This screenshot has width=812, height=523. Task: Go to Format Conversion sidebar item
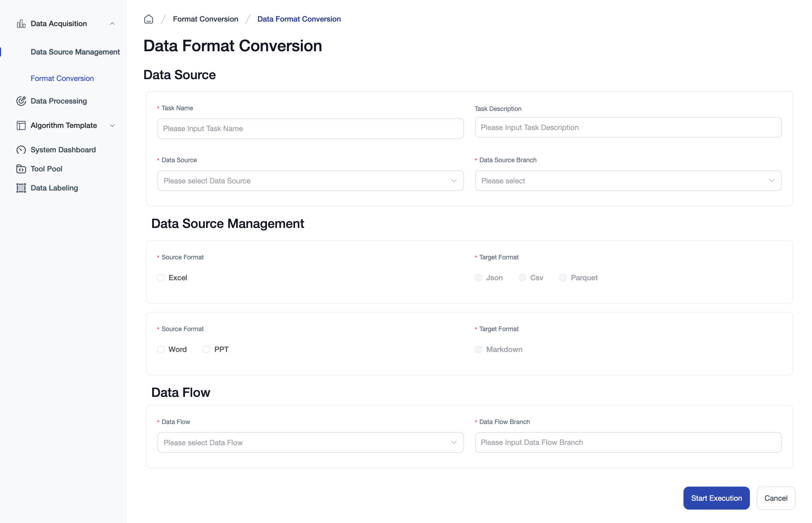click(62, 78)
